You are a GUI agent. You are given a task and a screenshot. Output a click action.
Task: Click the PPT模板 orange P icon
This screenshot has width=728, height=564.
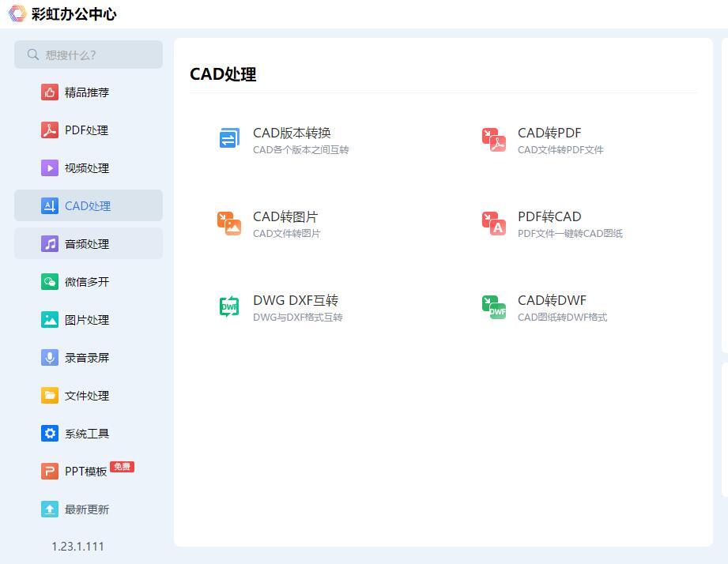click(x=50, y=472)
